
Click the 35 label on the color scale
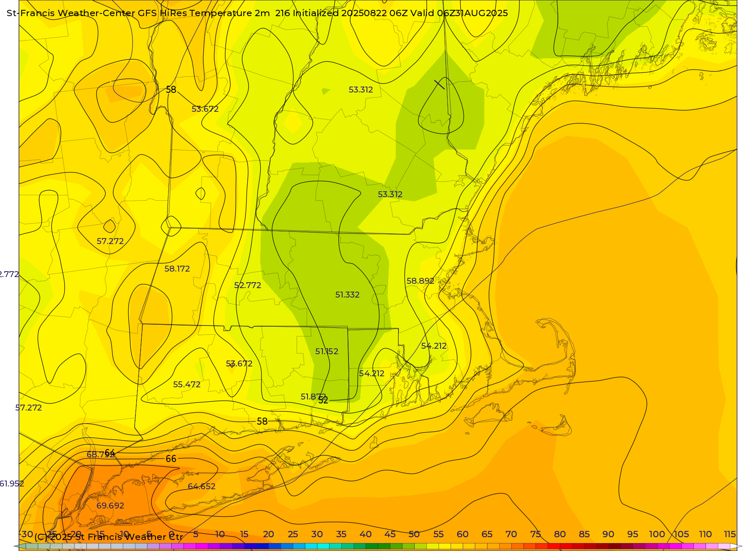pyautogui.click(x=341, y=534)
